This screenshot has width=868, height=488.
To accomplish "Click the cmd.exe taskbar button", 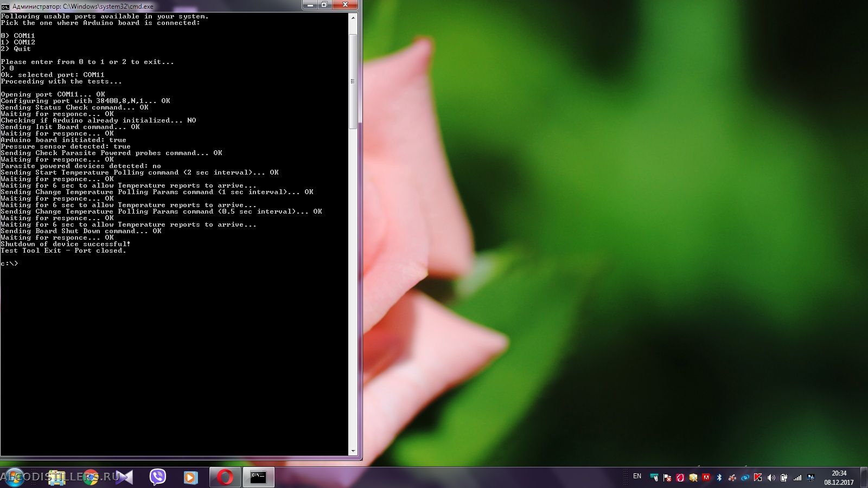I will (258, 477).
